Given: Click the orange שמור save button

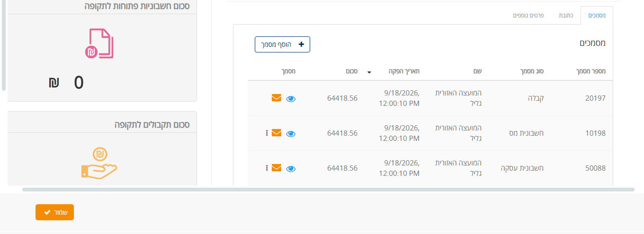Looking at the screenshot, I should point(54,212).
